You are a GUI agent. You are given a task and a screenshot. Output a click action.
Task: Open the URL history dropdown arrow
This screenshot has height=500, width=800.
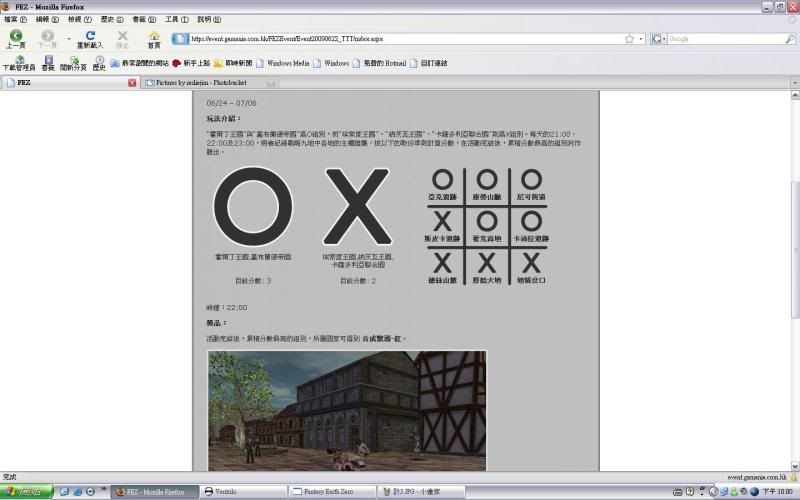click(x=640, y=39)
